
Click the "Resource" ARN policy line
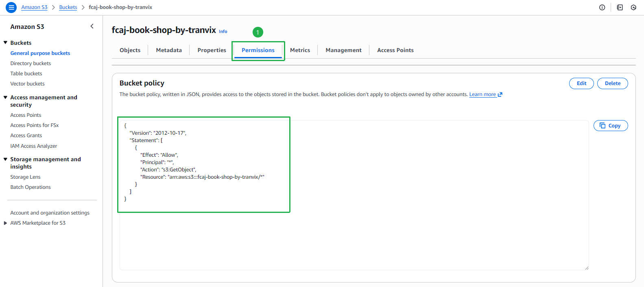click(x=202, y=177)
